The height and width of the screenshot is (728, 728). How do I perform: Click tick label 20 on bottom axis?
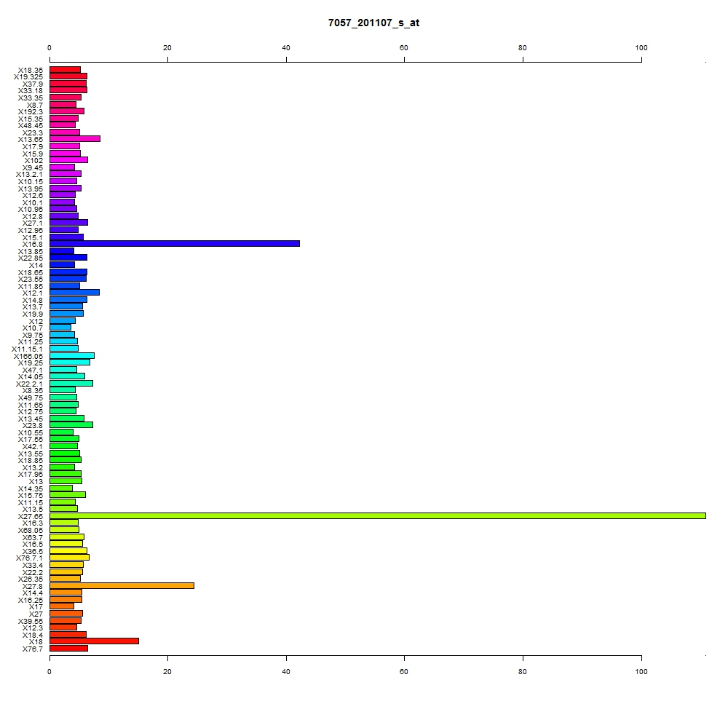click(167, 672)
